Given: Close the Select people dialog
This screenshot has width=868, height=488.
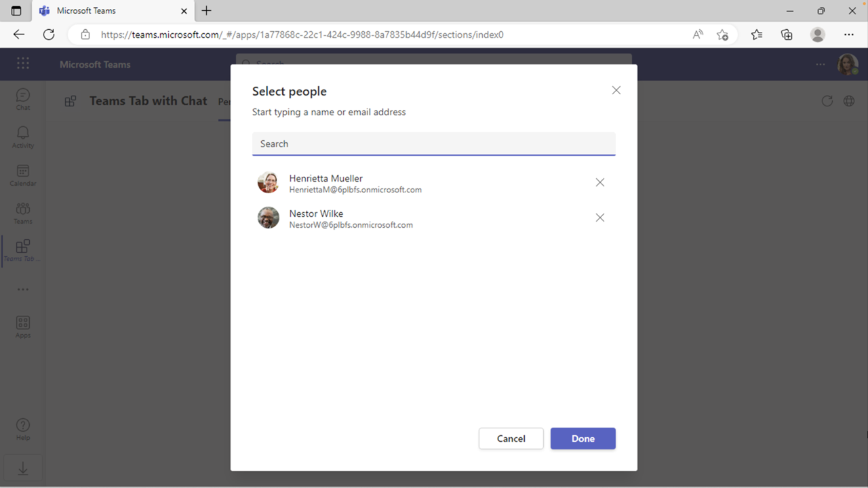Looking at the screenshot, I should click(x=616, y=90).
